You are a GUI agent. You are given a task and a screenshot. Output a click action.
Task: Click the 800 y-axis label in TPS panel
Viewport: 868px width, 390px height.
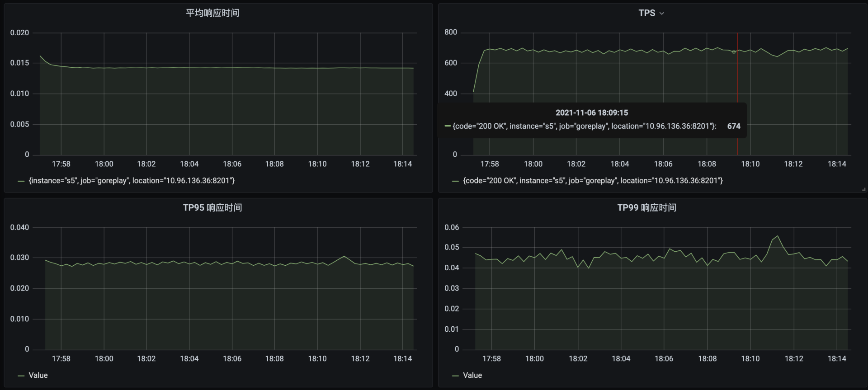click(451, 32)
